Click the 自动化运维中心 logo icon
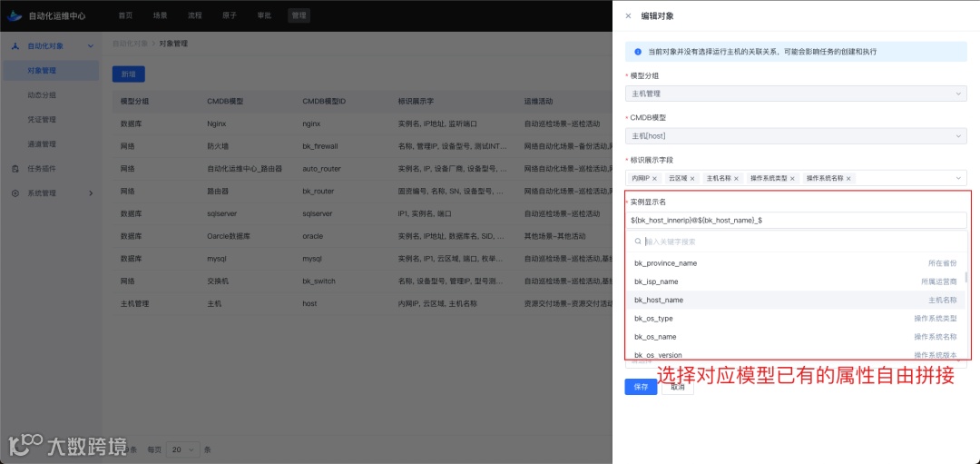The image size is (980, 464). [14, 15]
